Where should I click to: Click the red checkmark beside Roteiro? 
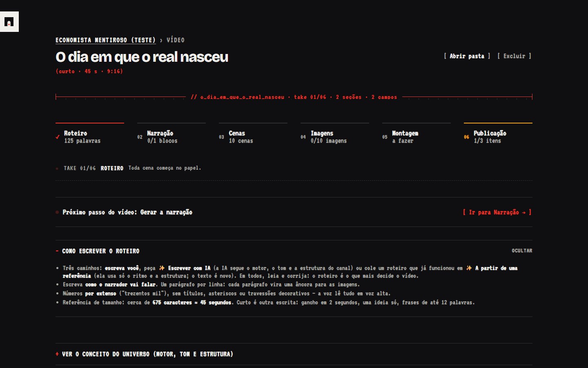pos(58,137)
